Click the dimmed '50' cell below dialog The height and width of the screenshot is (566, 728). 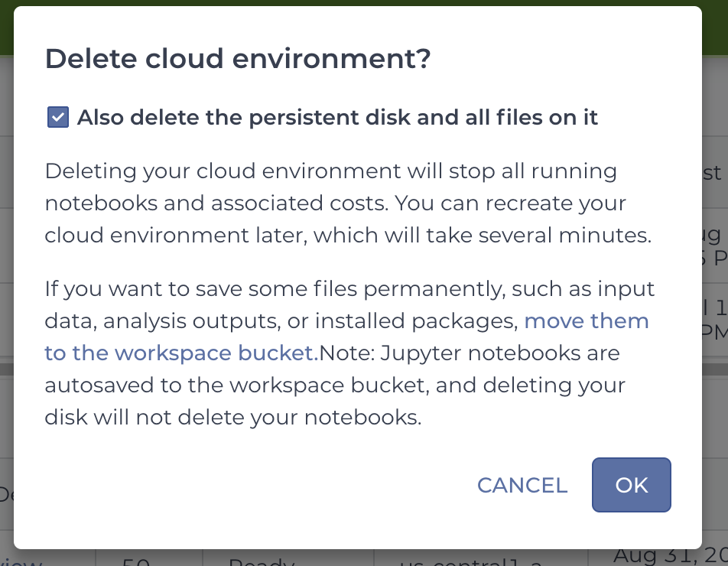click(136, 561)
